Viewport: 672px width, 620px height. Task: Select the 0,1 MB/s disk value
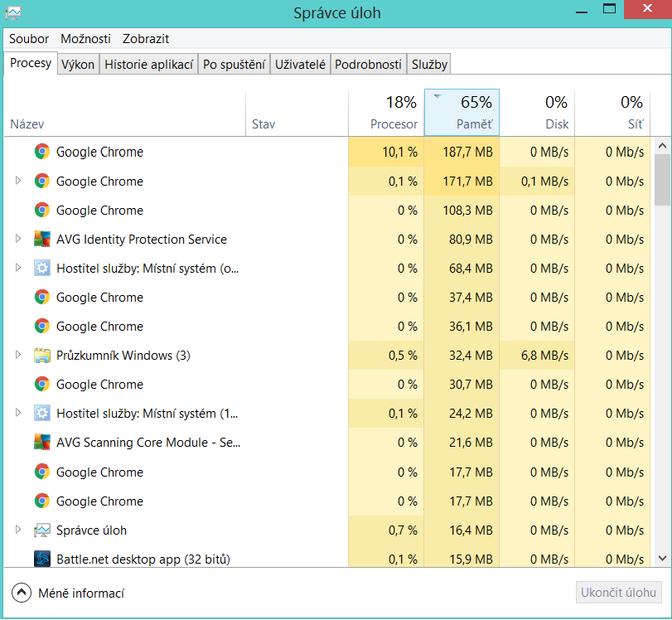click(537, 181)
